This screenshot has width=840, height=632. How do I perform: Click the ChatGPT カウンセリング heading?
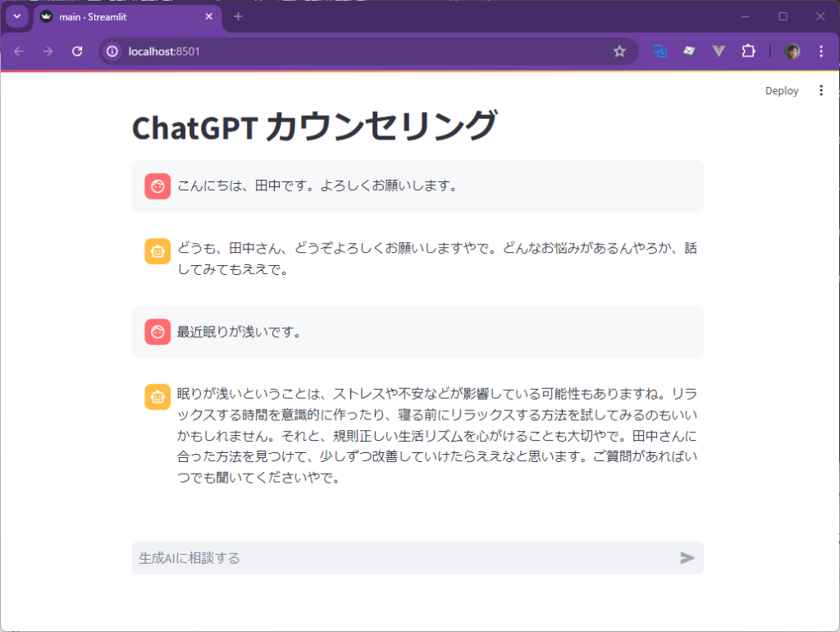pos(315,127)
